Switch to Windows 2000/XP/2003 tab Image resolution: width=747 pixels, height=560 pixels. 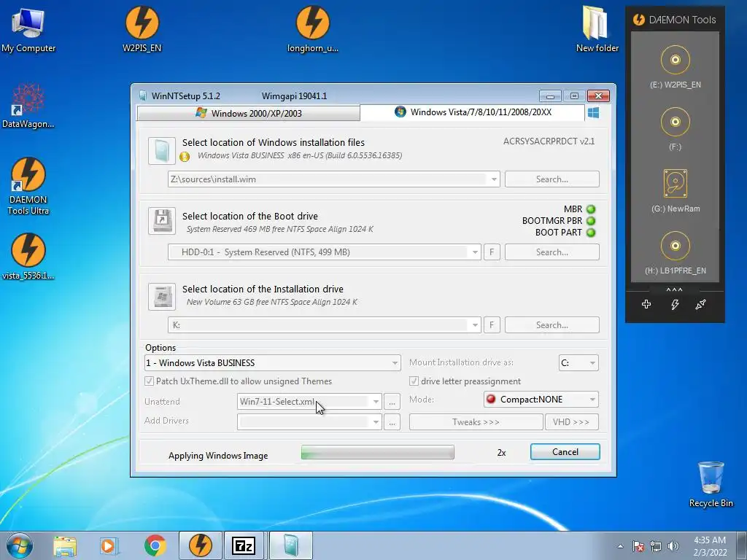248,113
